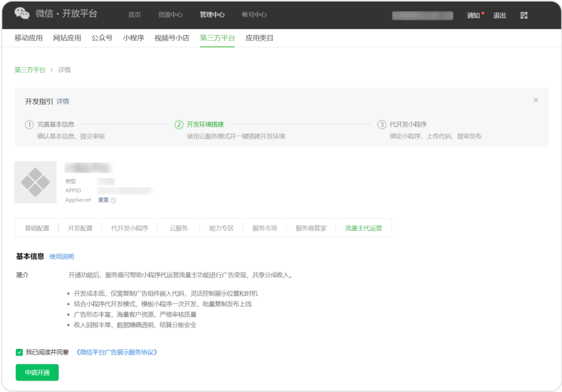
Task: Switch to 网站应用 tab
Action: (x=67, y=38)
